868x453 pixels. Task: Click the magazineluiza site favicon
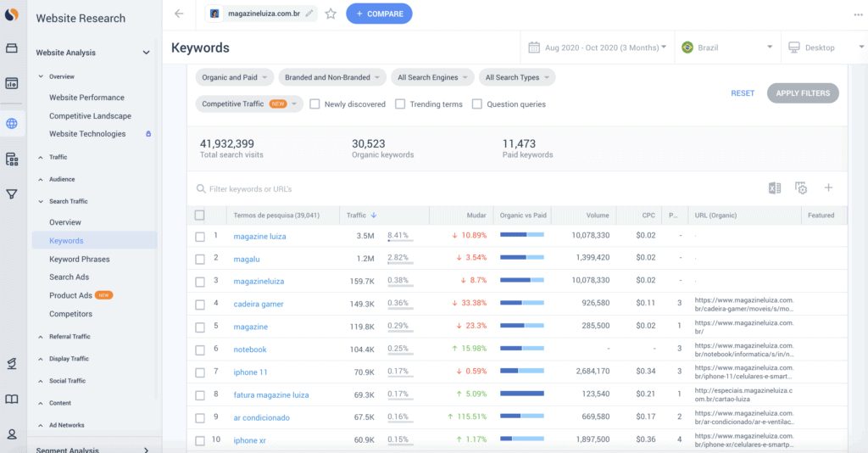pyautogui.click(x=214, y=14)
